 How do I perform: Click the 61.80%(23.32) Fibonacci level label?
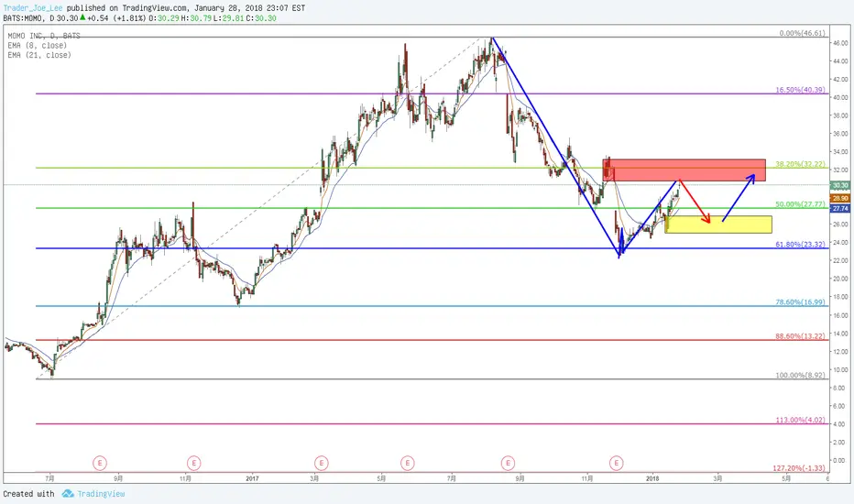coord(800,245)
